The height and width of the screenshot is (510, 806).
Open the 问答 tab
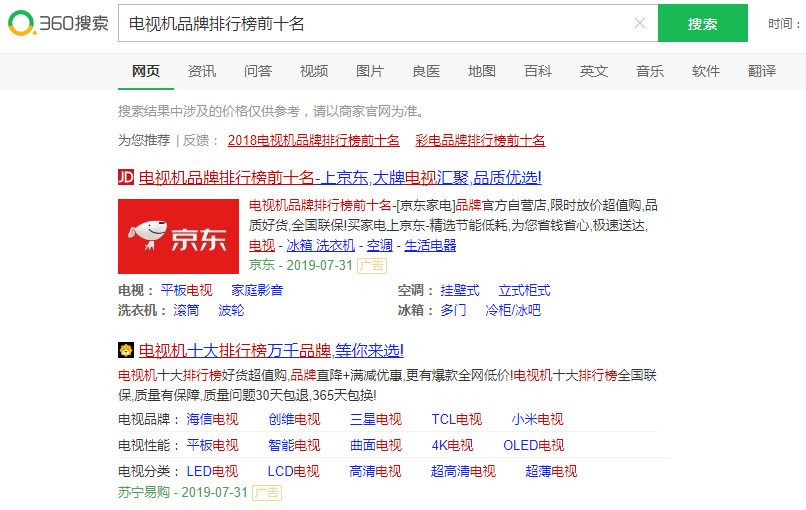point(258,71)
